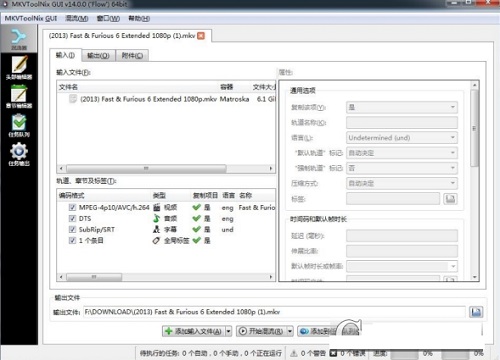
Task: Click the warnings triangle icon in status bar
Action: click(294, 353)
